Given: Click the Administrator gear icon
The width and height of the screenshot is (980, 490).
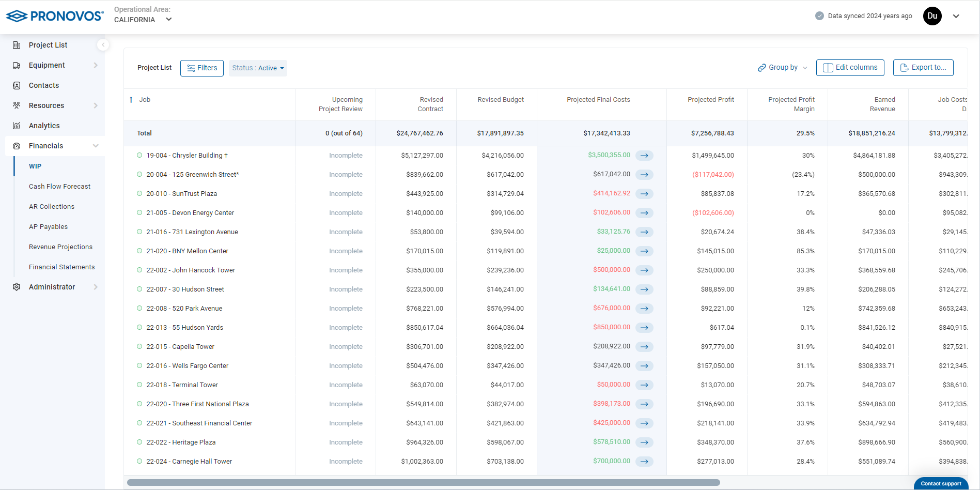Looking at the screenshot, I should pos(17,287).
